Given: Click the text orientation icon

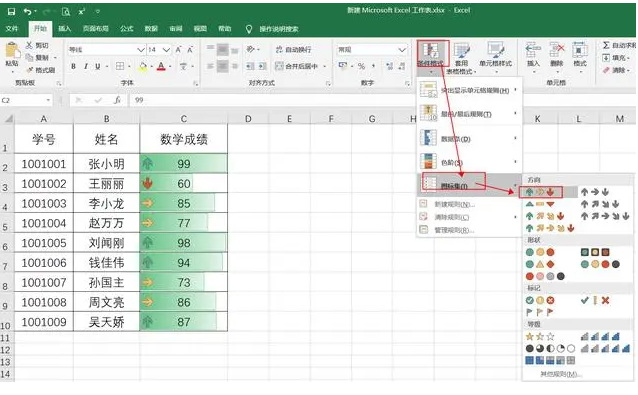Looking at the screenshot, I should 250,49.
